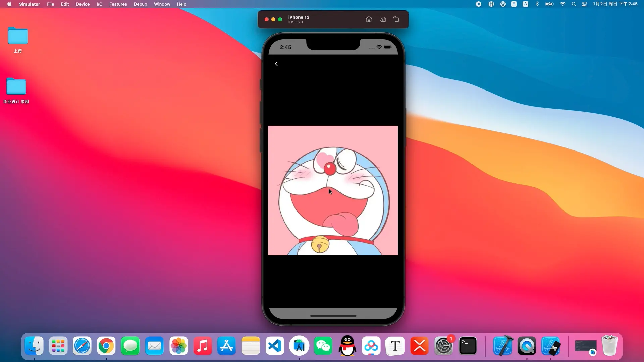Screen dimensions: 644x362
Task: Open Trash from the Dock
Action: point(610,346)
